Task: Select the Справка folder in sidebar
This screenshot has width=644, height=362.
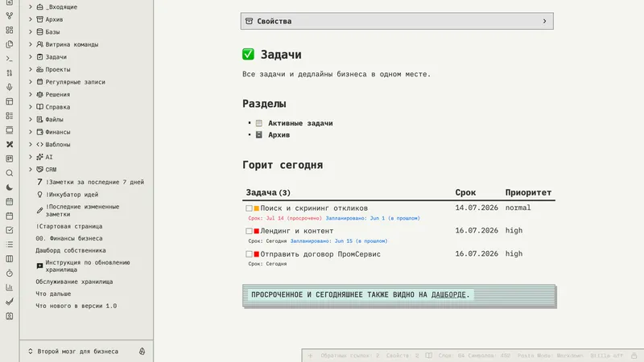Action: click(x=57, y=107)
